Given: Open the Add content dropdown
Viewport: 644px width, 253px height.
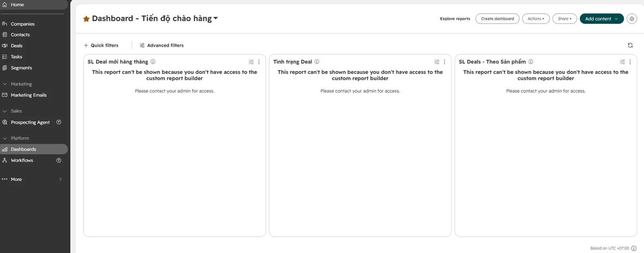Looking at the screenshot, I should (x=602, y=19).
